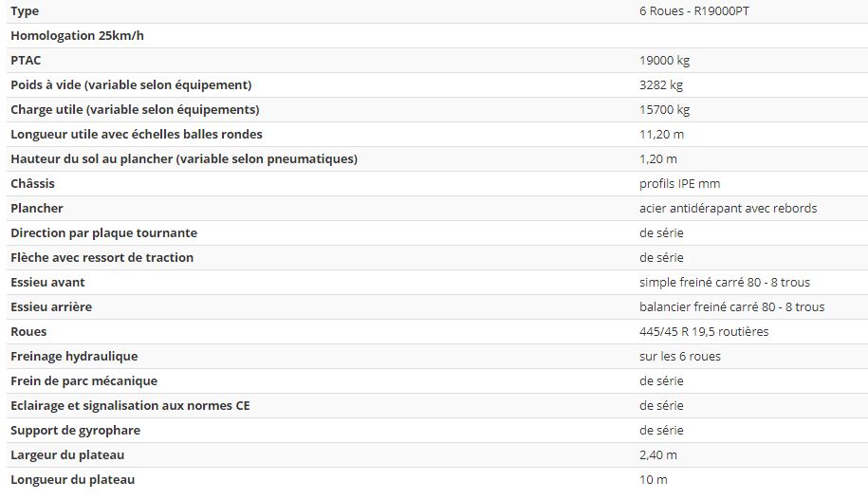Click the 'Hauteur du sol au plancher' label

tap(184, 159)
